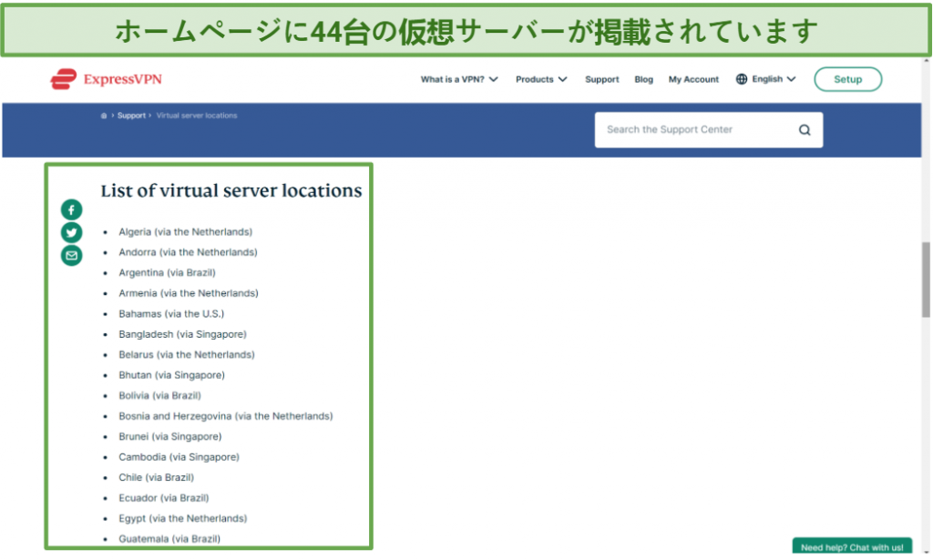Click the page vertical scrollbar thumb
The width and height of the screenshot is (933, 560).
click(927, 280)
